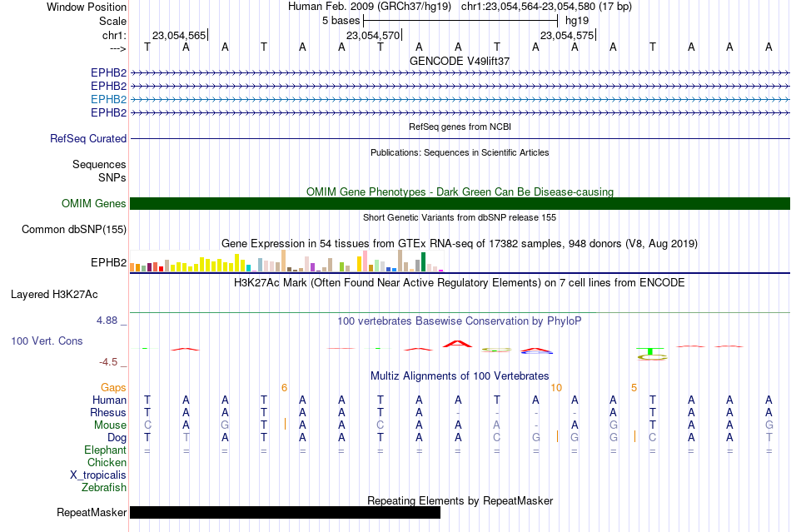Click the Mouse alignment row label

(110, 425)
